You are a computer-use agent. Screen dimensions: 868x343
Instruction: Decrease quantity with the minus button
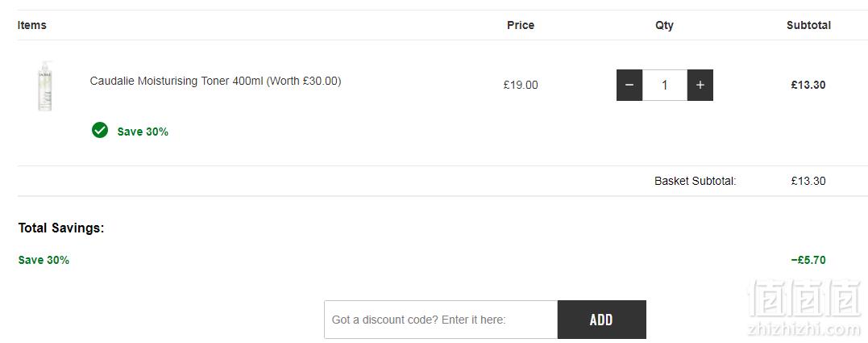(x=629, y=86)
